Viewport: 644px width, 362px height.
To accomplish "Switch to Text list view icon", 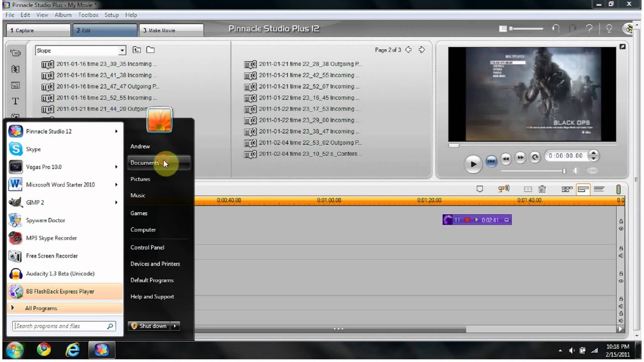I will coord(599,190).
